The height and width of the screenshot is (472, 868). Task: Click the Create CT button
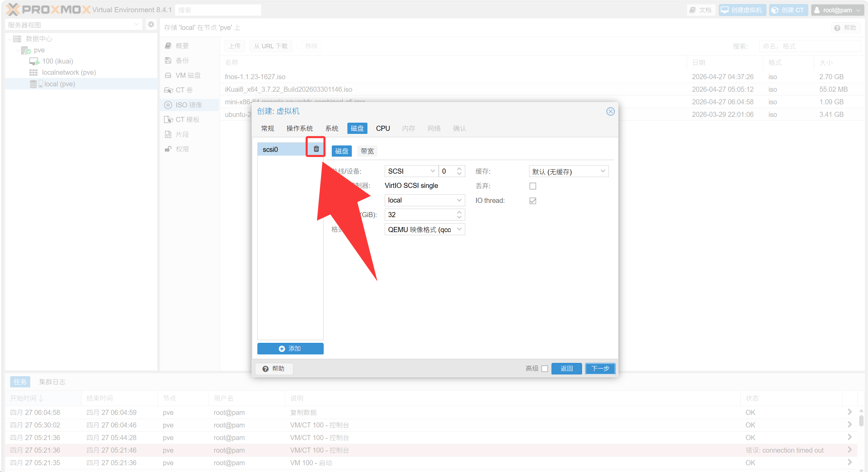(x=788, y=10)
